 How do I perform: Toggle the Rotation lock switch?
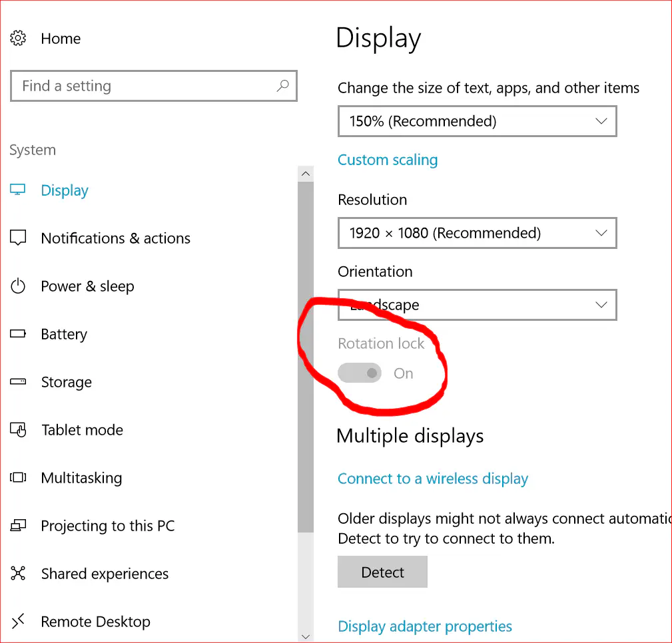(360, 373)
